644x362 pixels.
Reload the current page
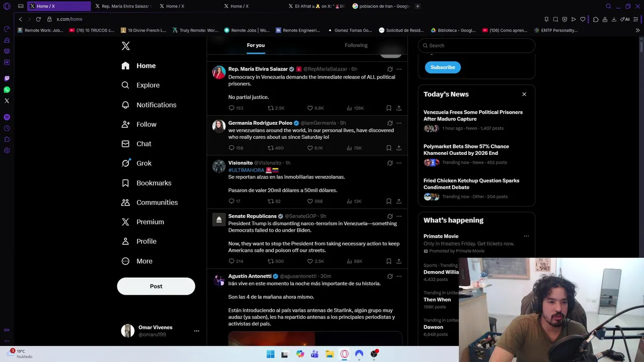coord(38,19)
